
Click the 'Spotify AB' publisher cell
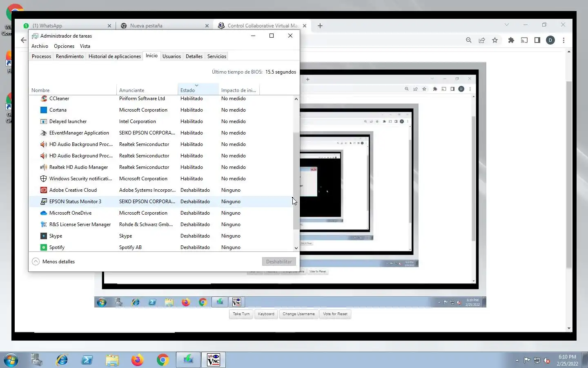(130, 247)
